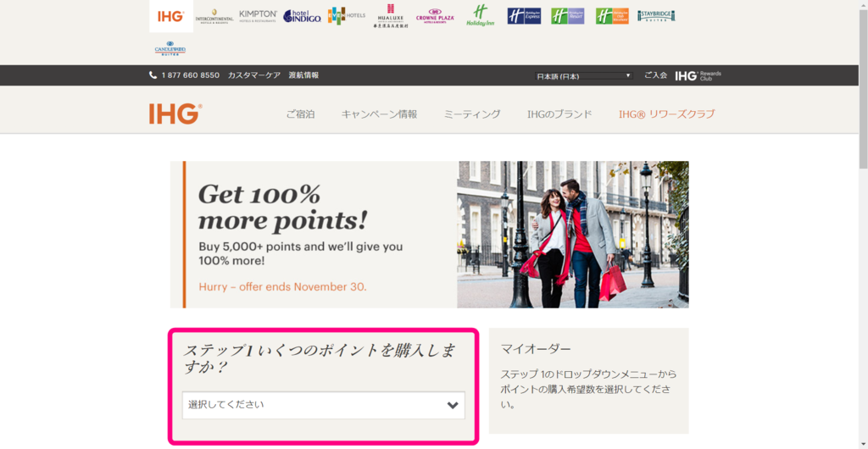The height and width of the screenshot is (449, 868).
Task: Click the Get 100% more points banner text
Action: pyautogui.click(x=282, y=208)
